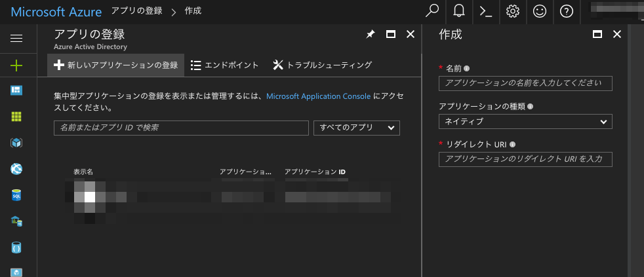
Task: Close the アプリの登録 blade
Action: pyautogui.click(x=411, y=35)
